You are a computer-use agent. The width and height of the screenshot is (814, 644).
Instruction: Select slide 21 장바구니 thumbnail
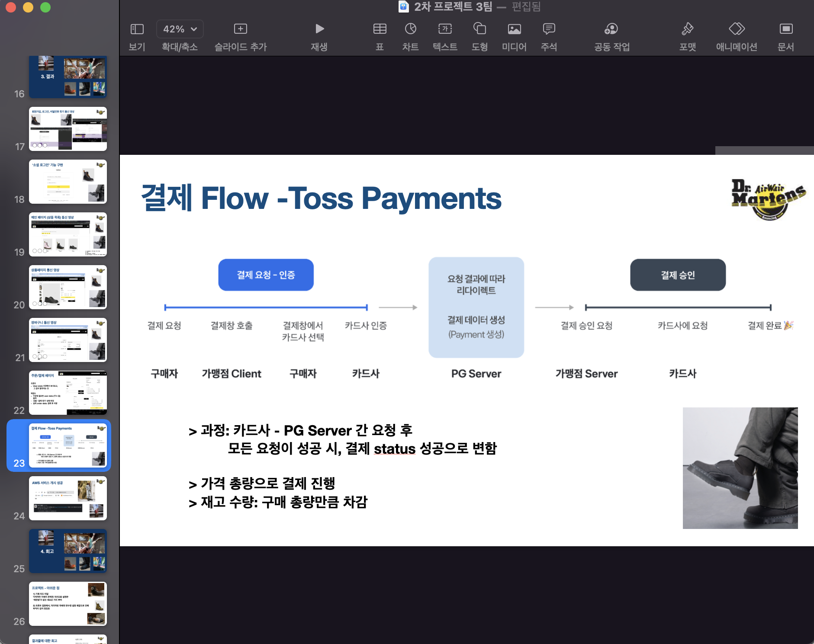tap(68, 340)
